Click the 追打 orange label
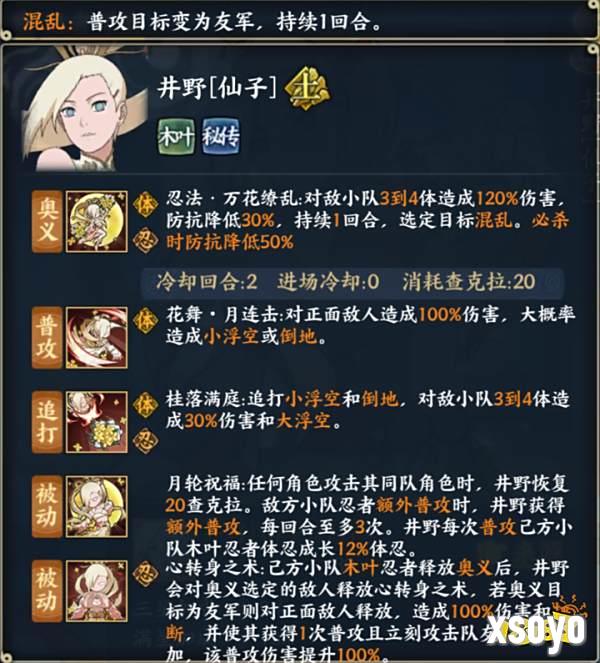This screenshot has height=663, width=600. click(x=47, y=422)
